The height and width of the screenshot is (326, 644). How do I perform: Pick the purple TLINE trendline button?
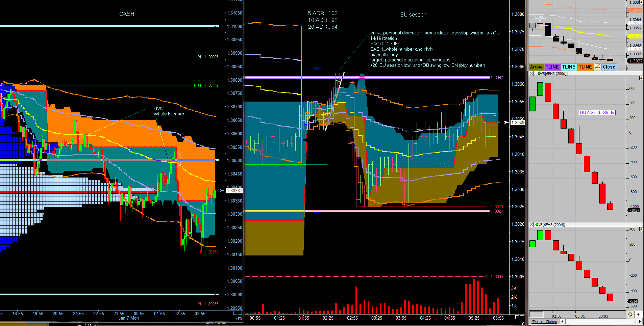pyautogui.click(x=552, y=67)
